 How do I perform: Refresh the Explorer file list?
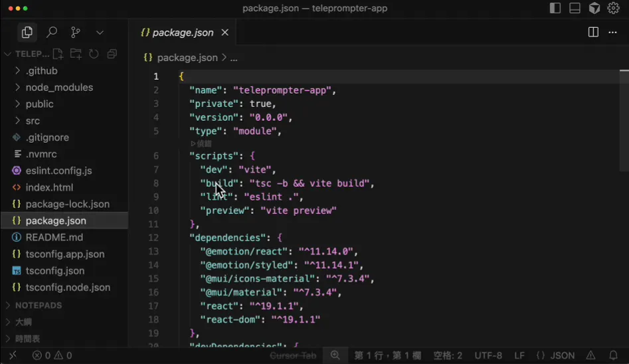click(94, 54)
